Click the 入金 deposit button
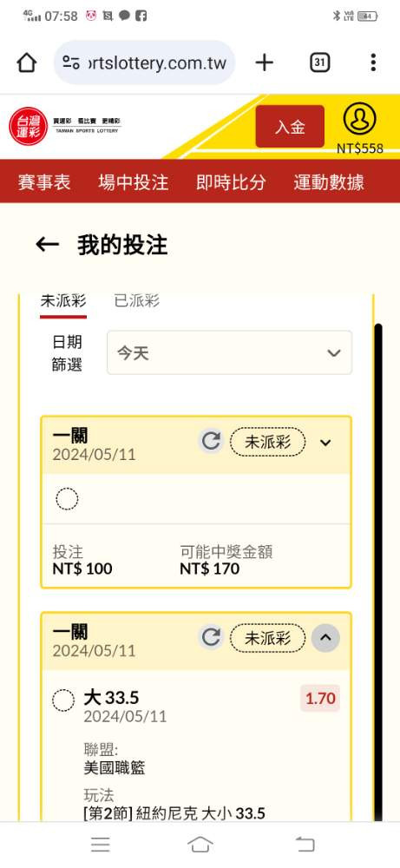 290,126
